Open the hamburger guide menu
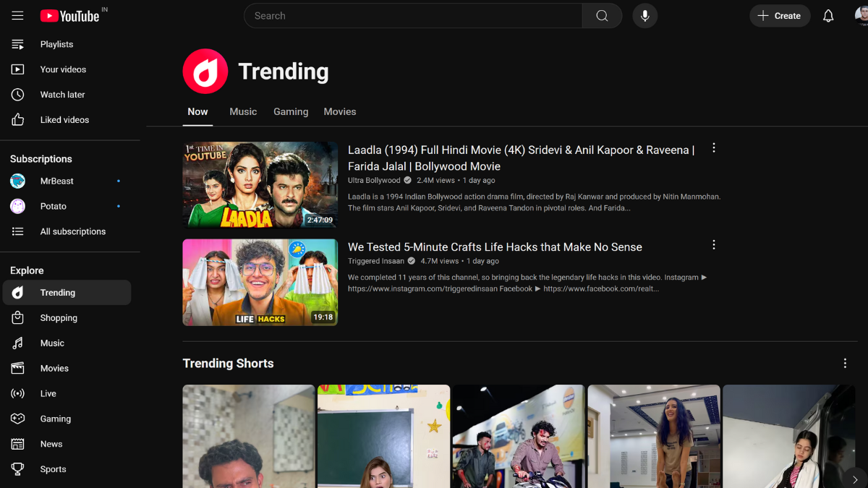This screenshot has width=868, height=488. (17, 16)
